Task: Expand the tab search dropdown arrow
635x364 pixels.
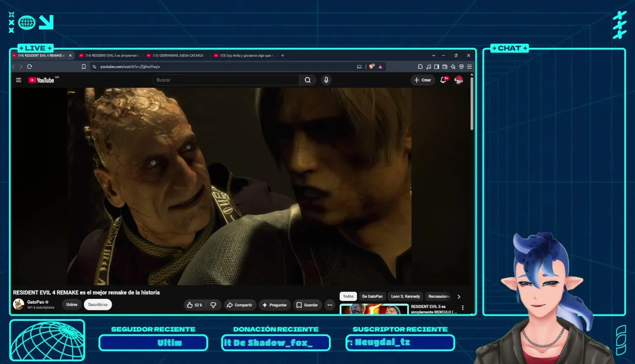Action: click(434, 56)
